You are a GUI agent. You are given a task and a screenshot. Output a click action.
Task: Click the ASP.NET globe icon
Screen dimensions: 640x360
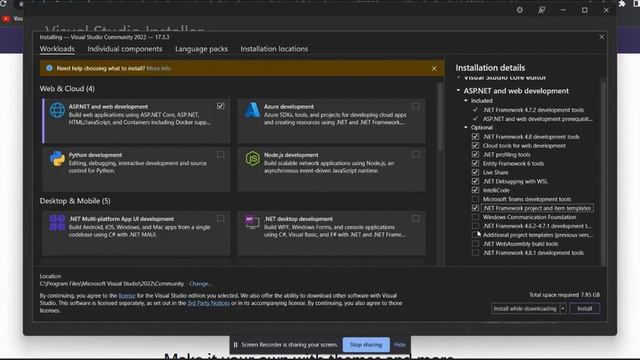pyautogui.click(x=57, y=110)
